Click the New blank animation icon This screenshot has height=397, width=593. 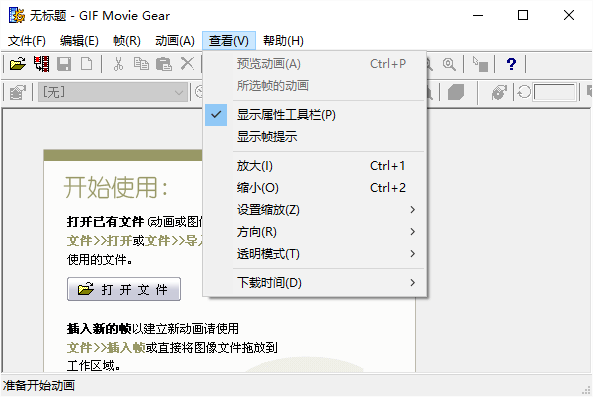click(87, 64)
